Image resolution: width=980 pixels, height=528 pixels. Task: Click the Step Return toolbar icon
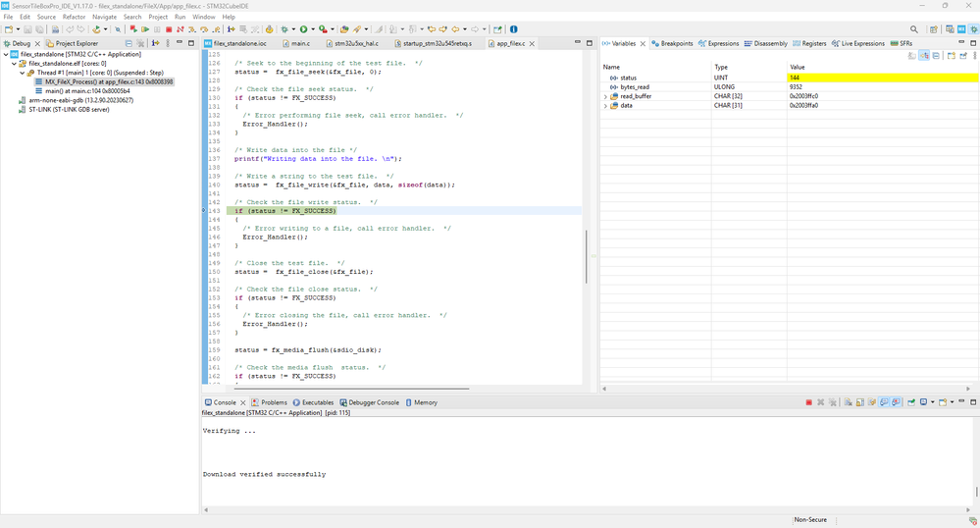pyautogui.click(x=216, y=28)
